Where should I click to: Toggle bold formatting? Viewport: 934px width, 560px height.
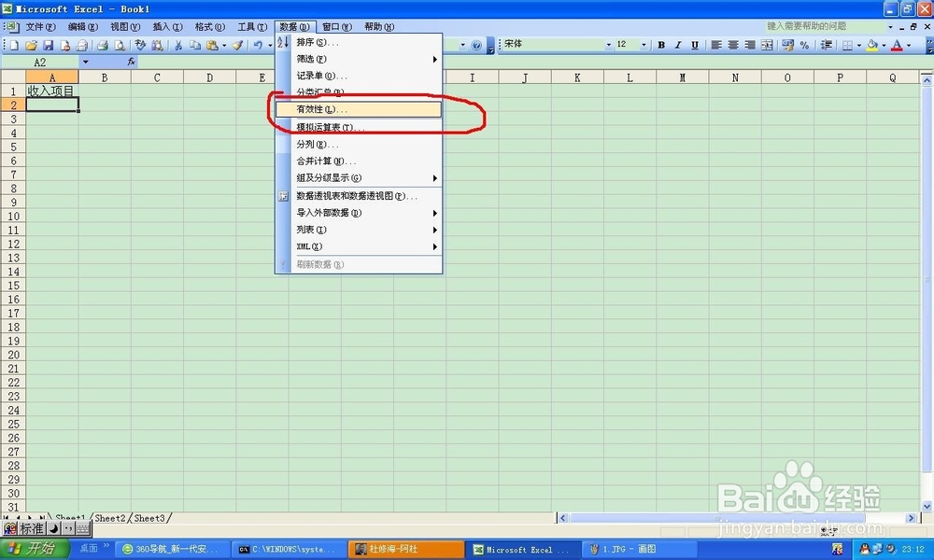tap(662, 45)
